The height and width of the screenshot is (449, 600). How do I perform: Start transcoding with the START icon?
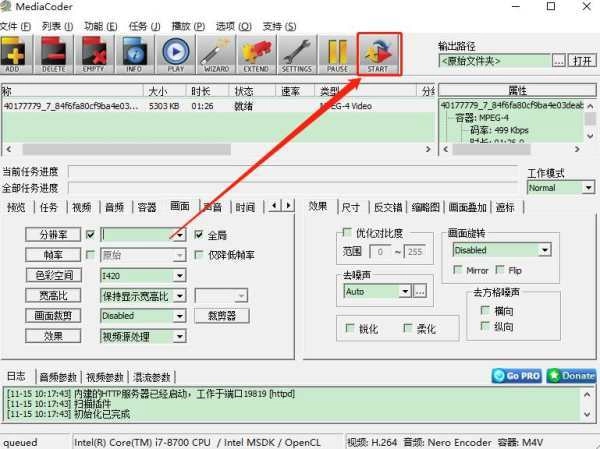[x=378, y=55]
